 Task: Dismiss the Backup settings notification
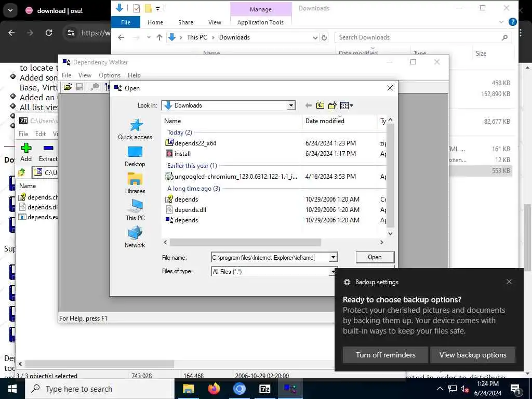[509, 282]
